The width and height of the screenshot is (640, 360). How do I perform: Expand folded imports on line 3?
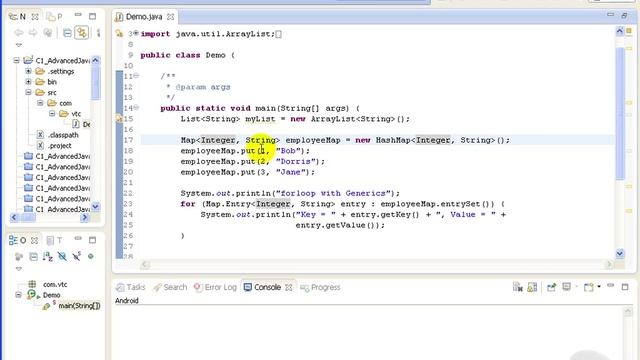point(136,33)
